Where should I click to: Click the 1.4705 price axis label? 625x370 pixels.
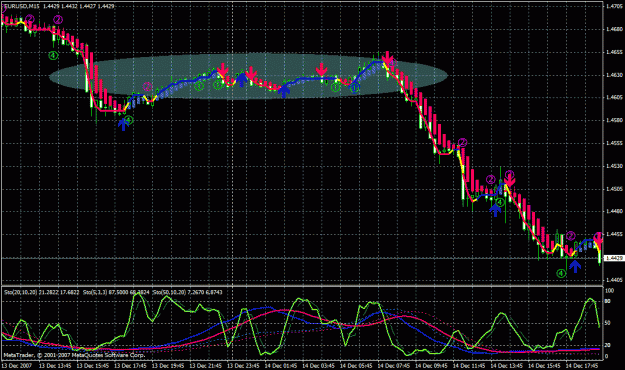pyautogui.click(x=614, y=6)
